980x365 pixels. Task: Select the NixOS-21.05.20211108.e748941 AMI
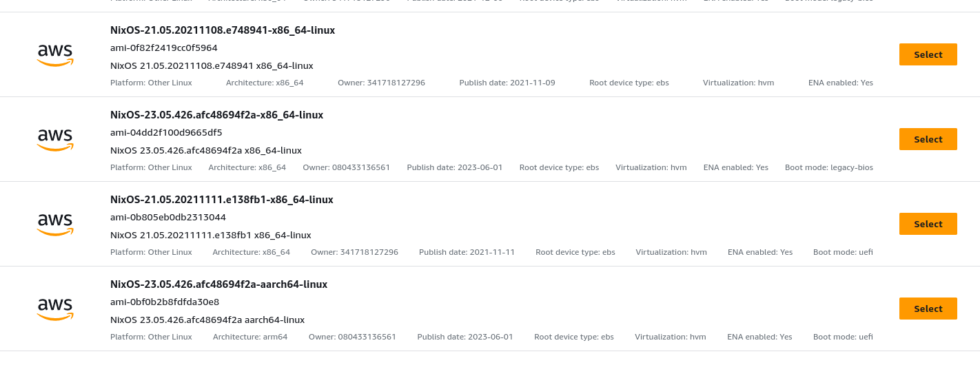point(928,54)
